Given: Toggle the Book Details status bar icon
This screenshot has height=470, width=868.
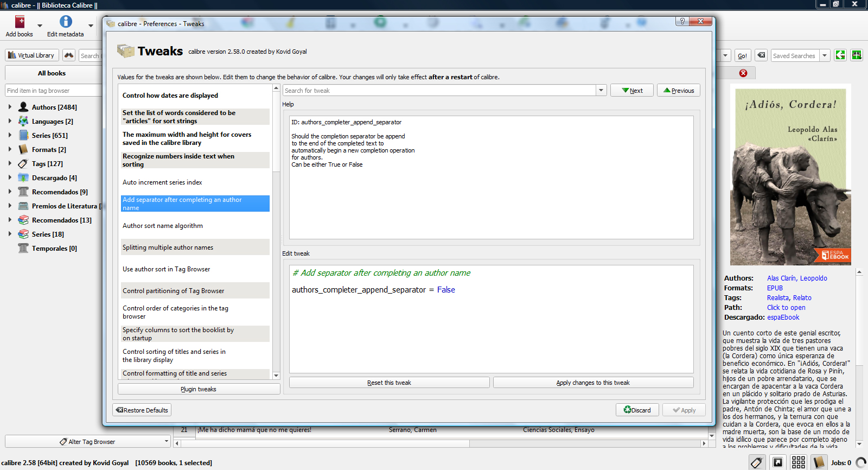Looking at the screenshot, I should pos(819,462).
